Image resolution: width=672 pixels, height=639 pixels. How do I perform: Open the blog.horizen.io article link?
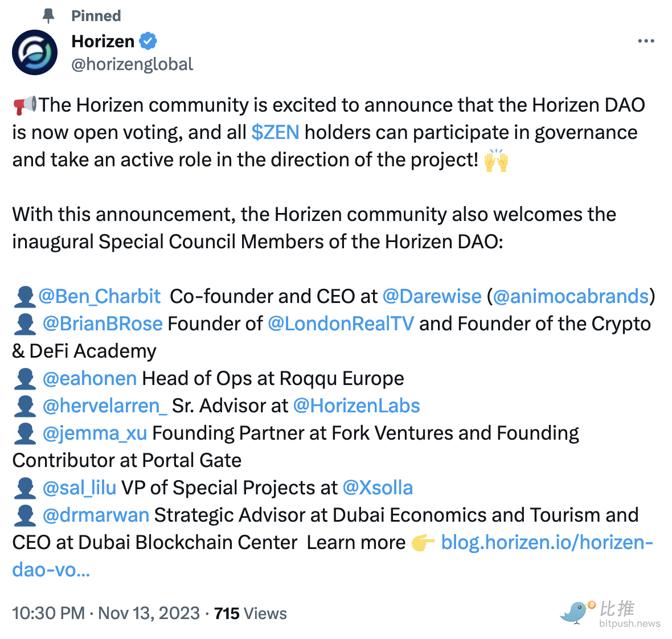547,542
